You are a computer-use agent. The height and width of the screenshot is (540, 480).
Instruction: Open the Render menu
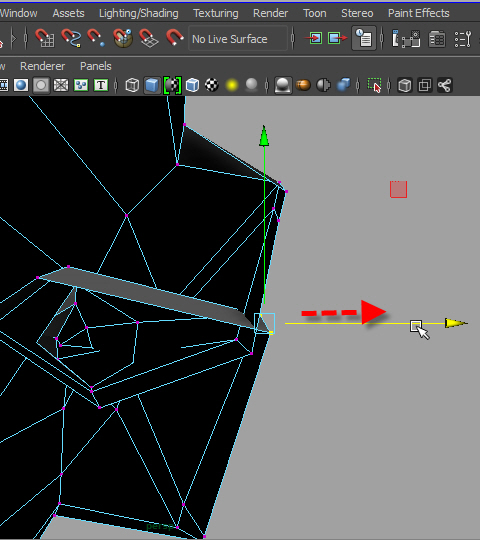pos(270,13)
